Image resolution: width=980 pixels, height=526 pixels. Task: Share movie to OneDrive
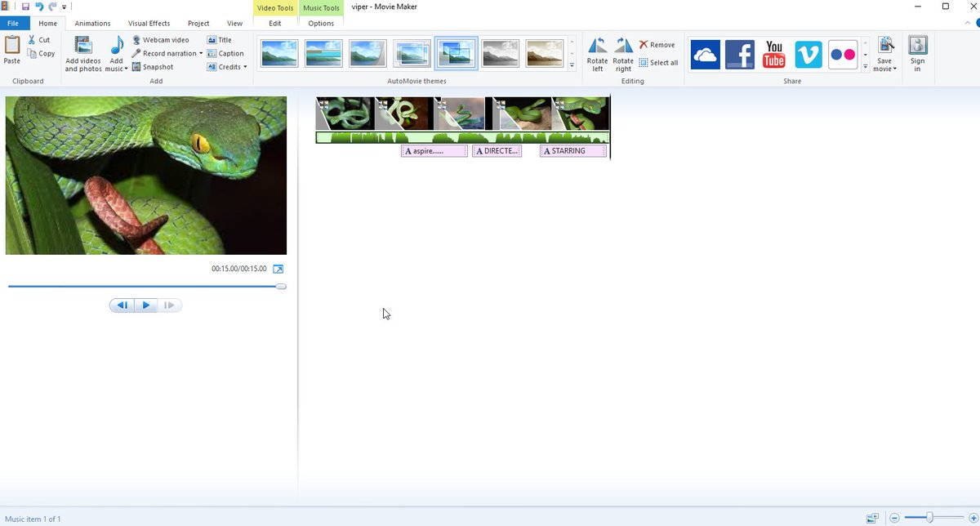point(706,54)
